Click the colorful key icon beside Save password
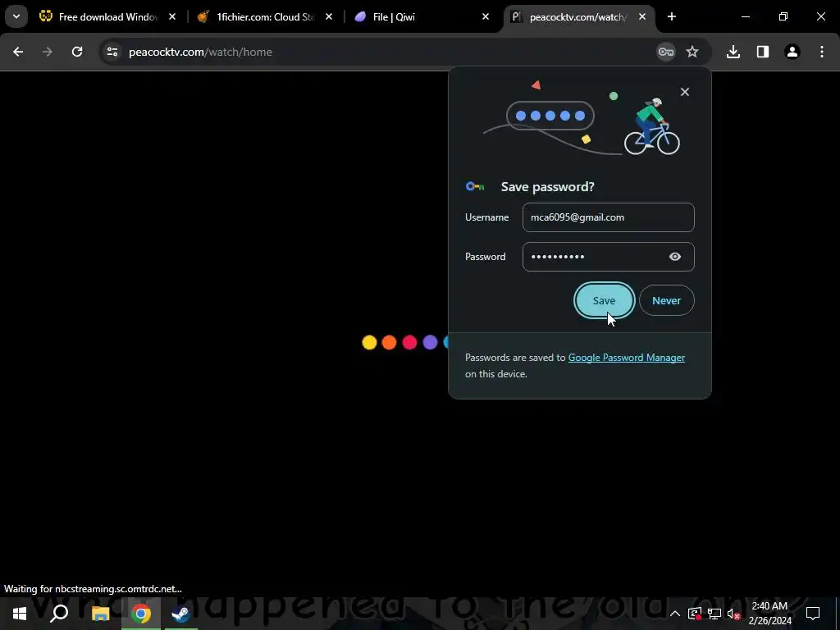840x630 pixels. point(475,186)
